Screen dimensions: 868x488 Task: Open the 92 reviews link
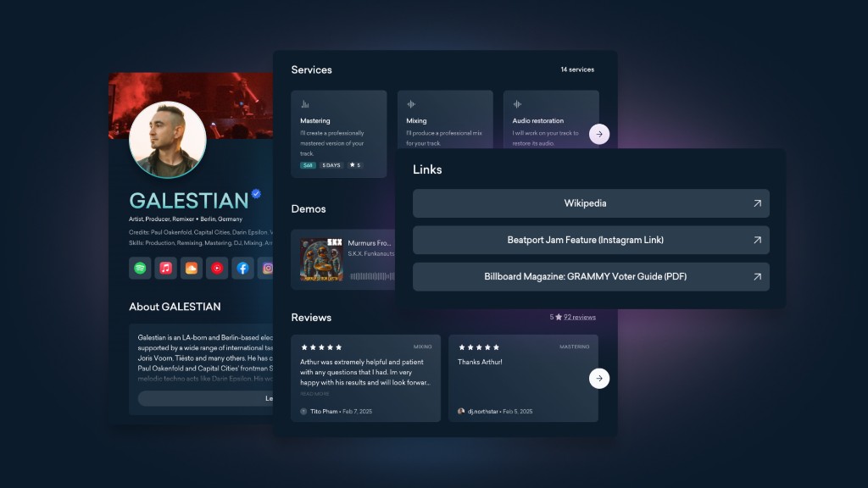pyautogui.click(x=580, y=318)
